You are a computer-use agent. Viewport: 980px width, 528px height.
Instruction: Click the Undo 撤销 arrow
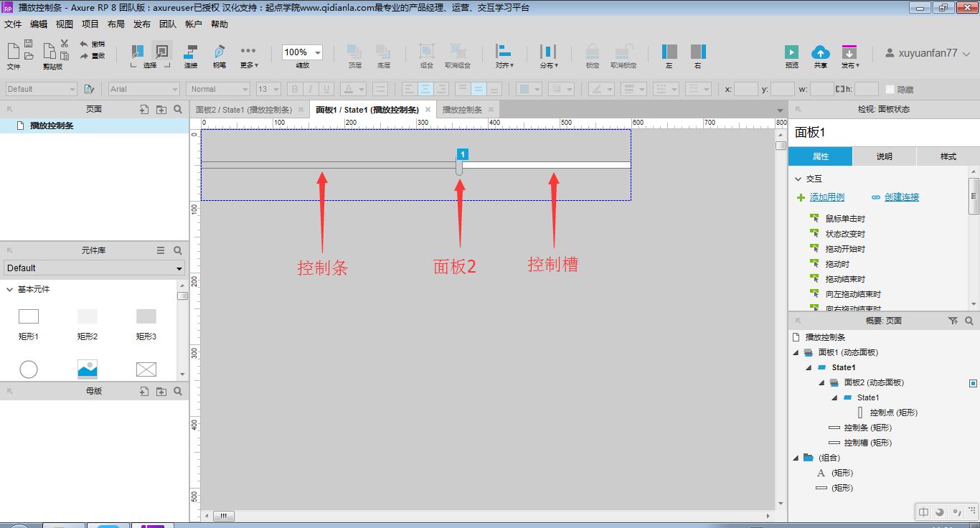tap(93, 44)
